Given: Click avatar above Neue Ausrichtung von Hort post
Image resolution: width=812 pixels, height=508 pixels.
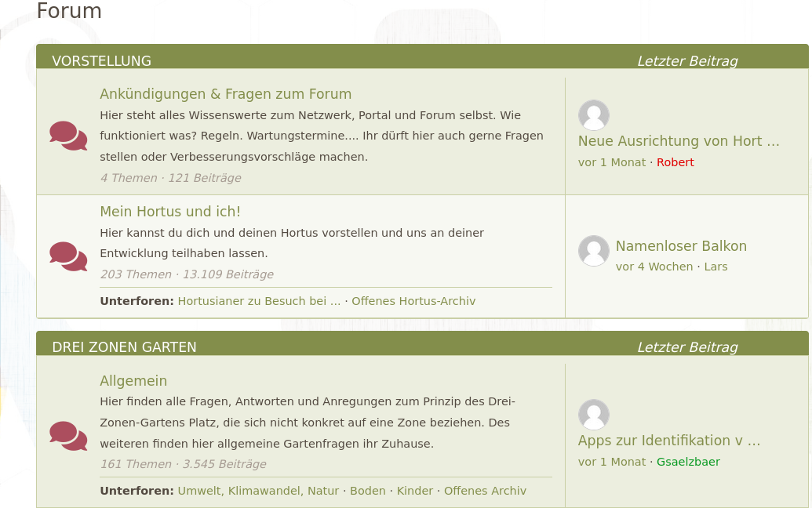Looking at the screenshot, I should [x=594, y=115].
